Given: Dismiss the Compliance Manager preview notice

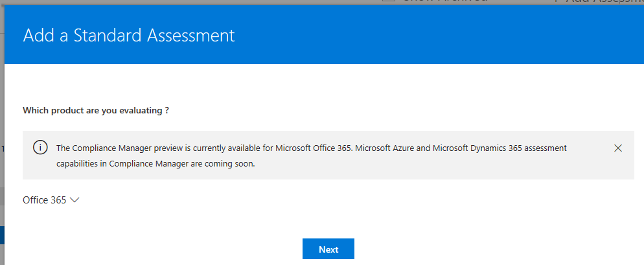Looking at the screenshot, I should tap(617, 148).
